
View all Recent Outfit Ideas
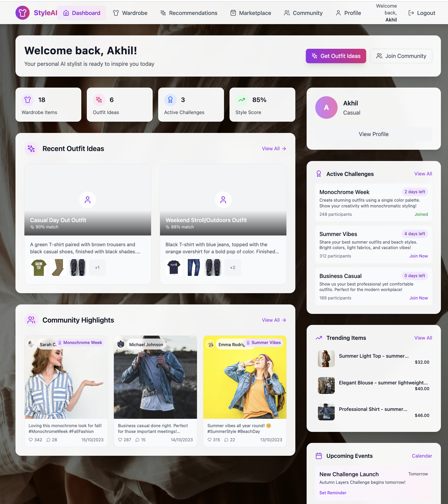274,148
